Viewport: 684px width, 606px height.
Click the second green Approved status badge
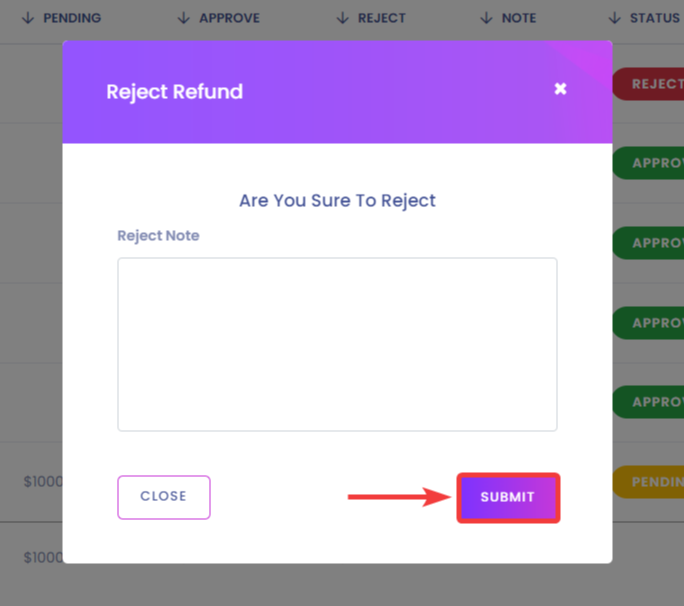648,243
